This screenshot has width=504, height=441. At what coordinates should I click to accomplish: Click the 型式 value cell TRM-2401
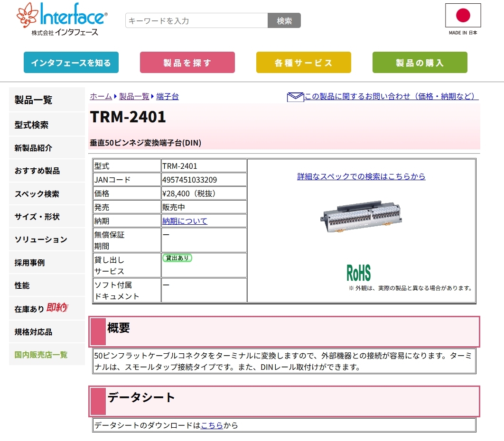[204, 166]
